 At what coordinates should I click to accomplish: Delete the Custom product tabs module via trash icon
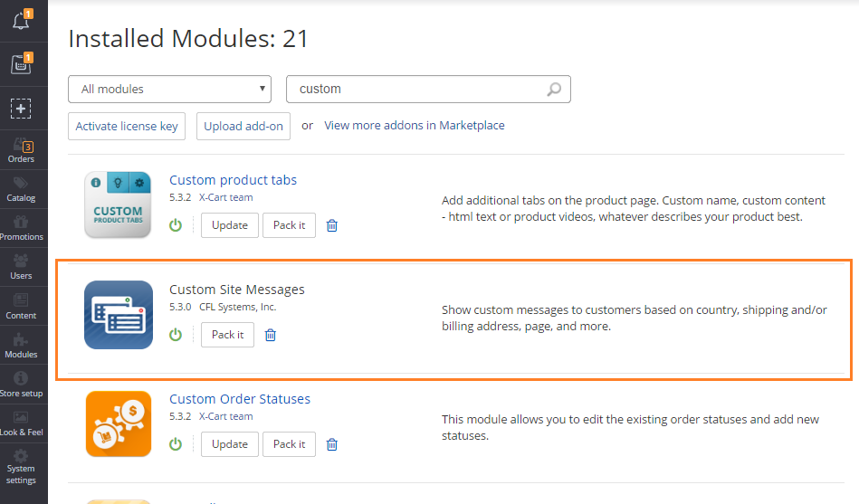click(332, 225)
